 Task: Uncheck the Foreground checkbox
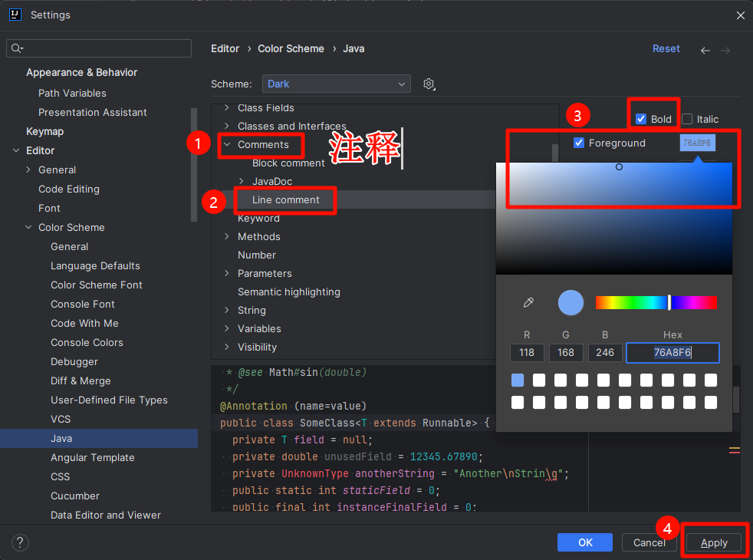(579, 143)
